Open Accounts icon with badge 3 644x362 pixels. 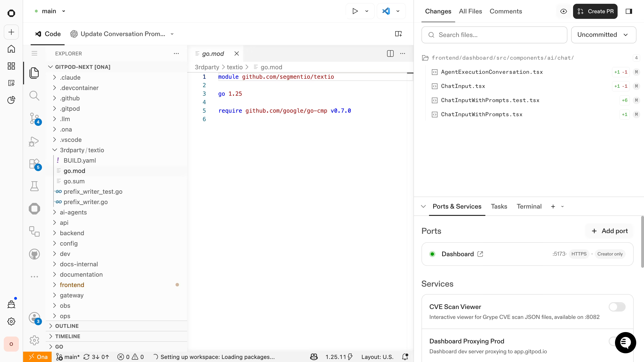pos(34,318)
